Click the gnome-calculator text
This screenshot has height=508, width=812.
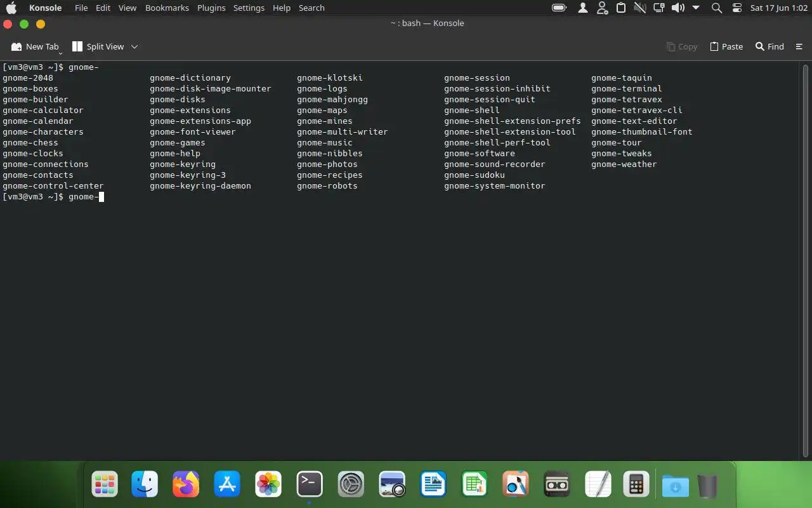click(43, 110)
